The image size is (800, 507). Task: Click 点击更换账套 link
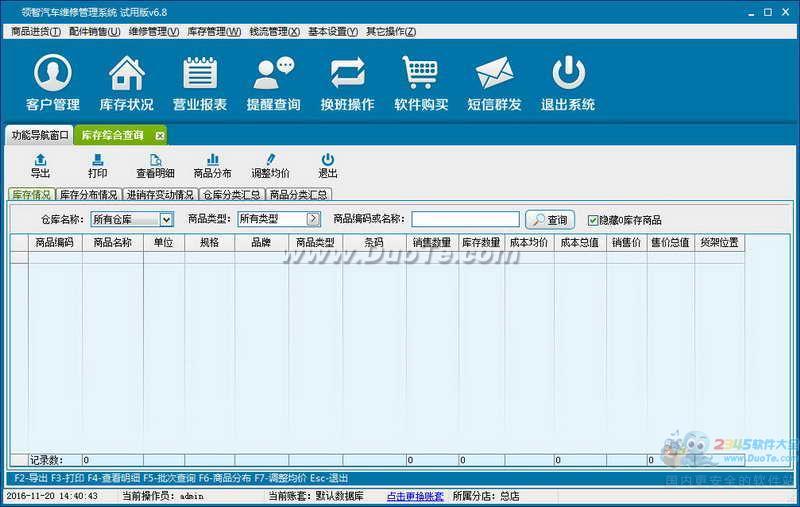click(x=415, y=496)
